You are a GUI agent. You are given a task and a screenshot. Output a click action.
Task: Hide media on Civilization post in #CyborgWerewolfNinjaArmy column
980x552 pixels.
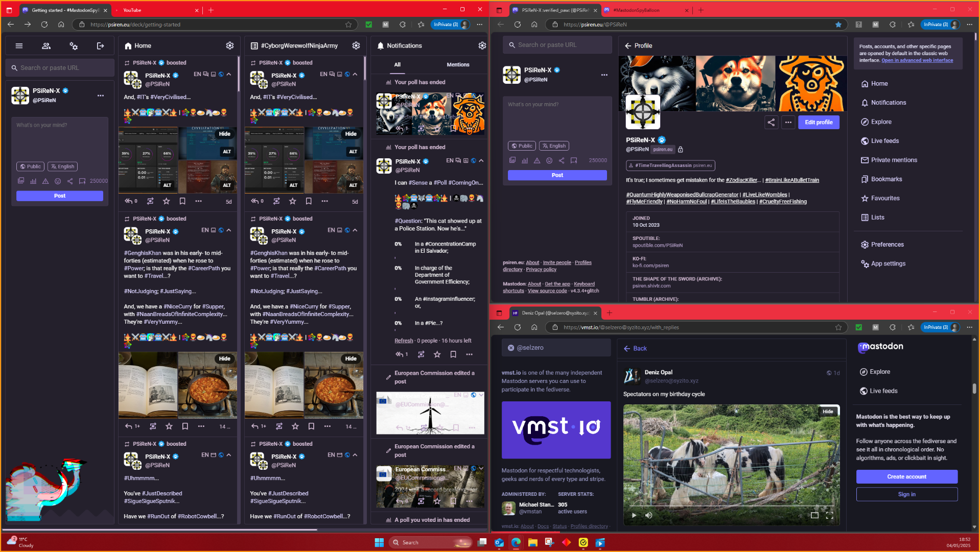click(x=351, y=134)
